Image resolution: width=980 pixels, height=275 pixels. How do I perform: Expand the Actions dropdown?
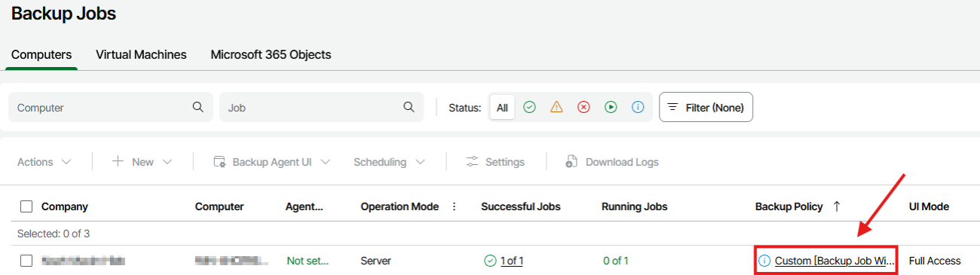pyautogui.click(x=44, y=162)
